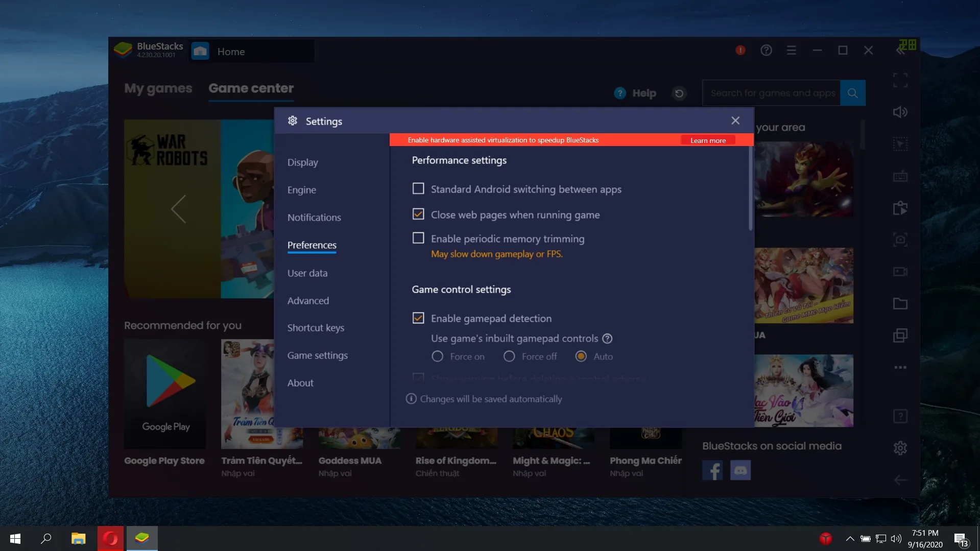Open settings gear in right sidebar
Screen dimensions: 980x551
click(900, 448)
